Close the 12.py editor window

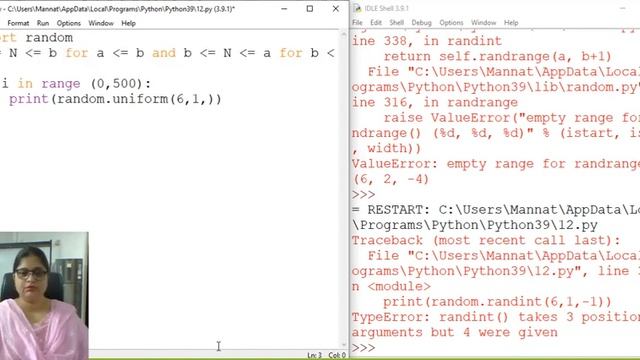coord(336,9)
